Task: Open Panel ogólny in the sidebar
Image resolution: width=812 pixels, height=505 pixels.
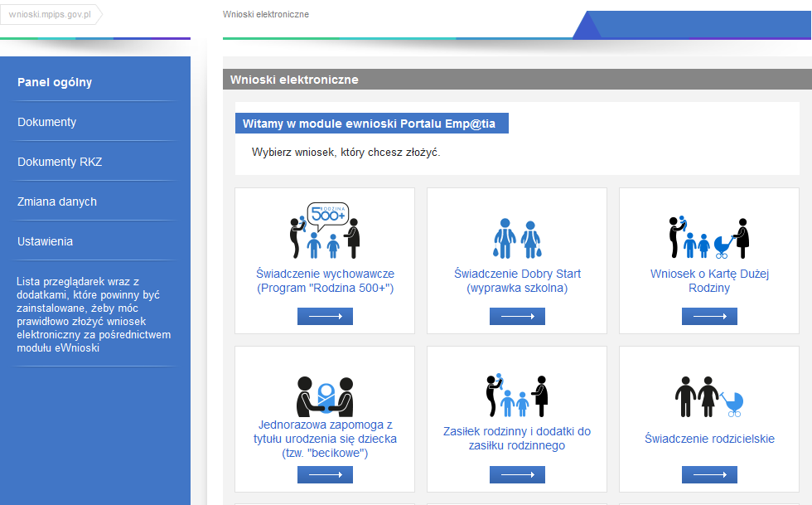Action: pos(55,82)
